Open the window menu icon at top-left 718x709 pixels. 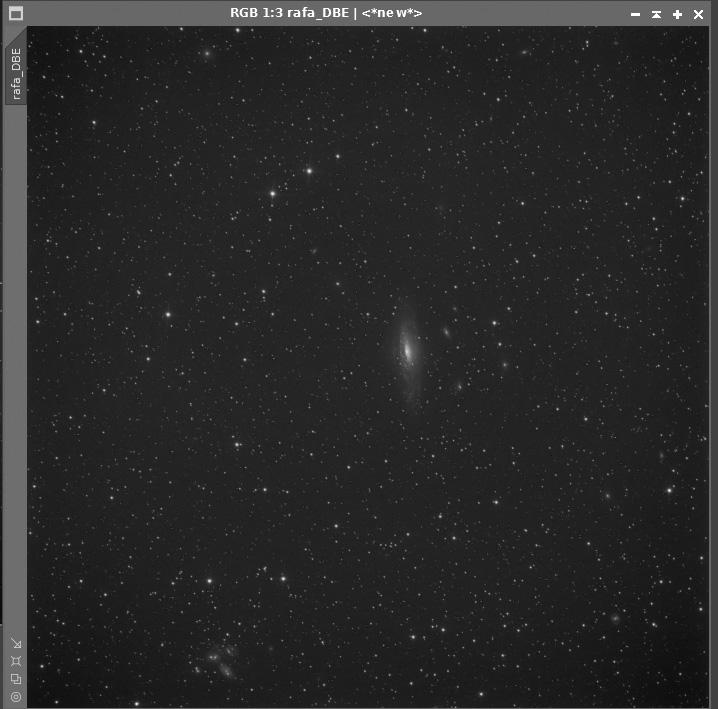click(x=16, y=14)
